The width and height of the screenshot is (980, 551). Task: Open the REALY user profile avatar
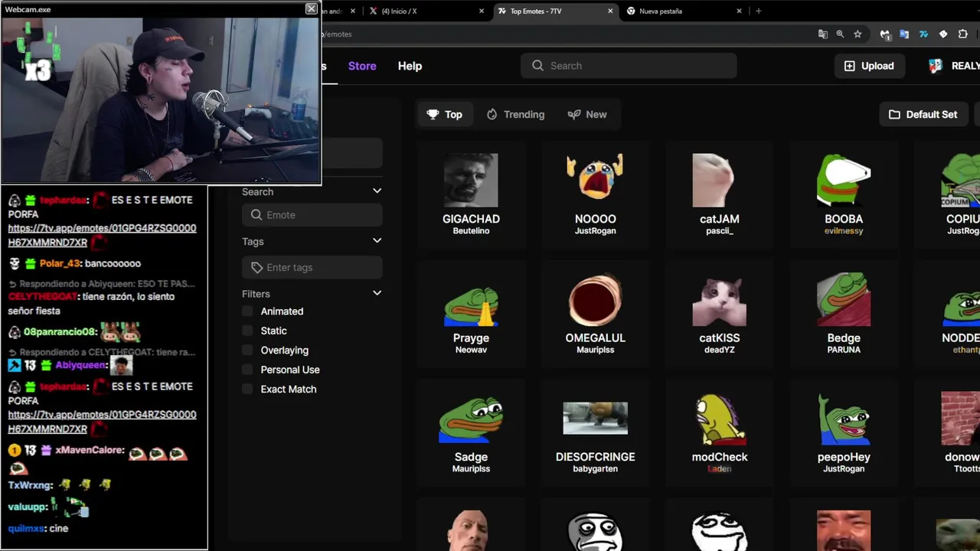pyautogui.click(x=936, y=66)
